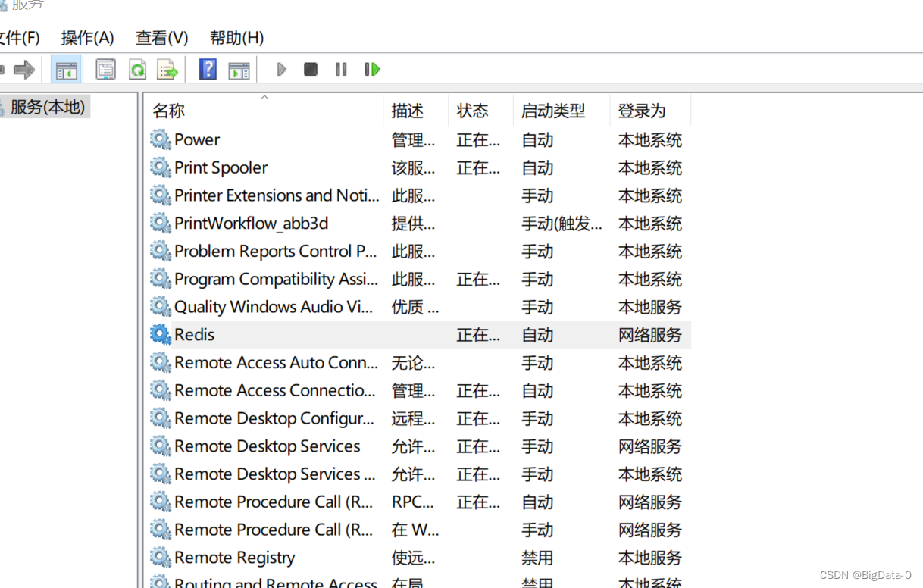The height and width of the screenshot is (588, 923).
Task: Click the gear icon beside Print Spooler
Action: point(161,167)
